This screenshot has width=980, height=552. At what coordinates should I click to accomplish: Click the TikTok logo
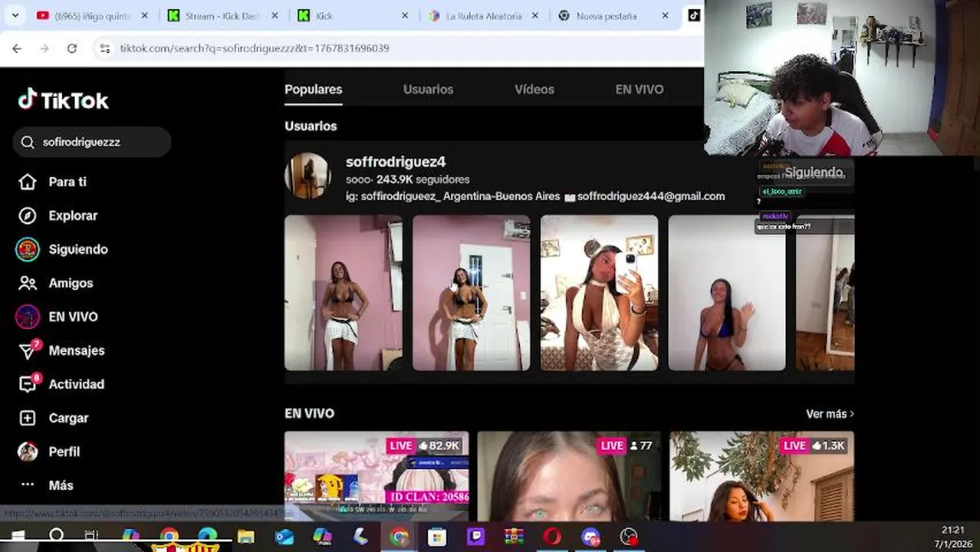point(63,100)
